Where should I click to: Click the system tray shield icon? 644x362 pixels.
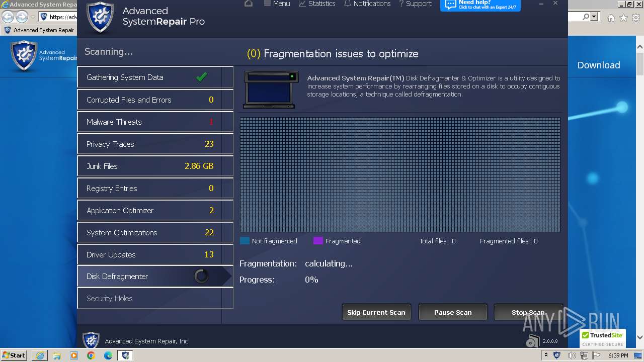tap(557, 355)
